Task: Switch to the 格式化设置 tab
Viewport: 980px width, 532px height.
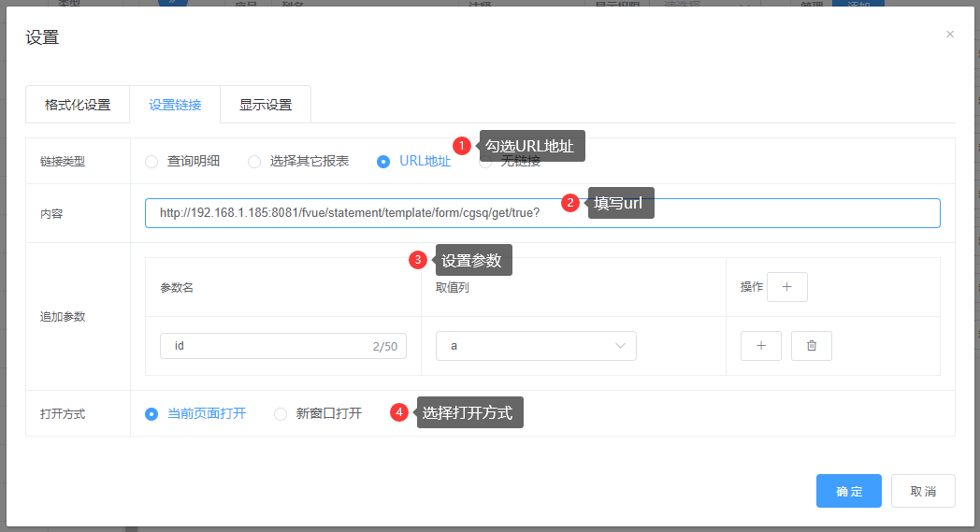Action: click(x=78, y=105)
